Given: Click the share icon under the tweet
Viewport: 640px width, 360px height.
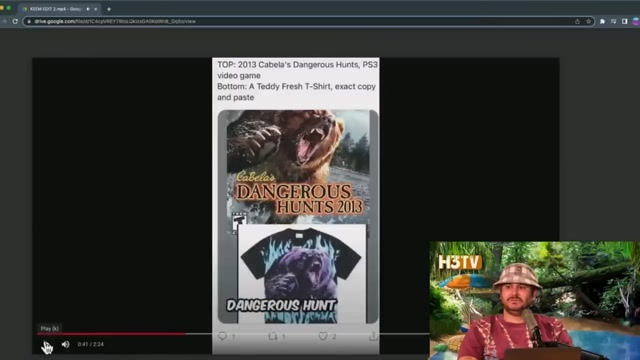Looking at the screenshot, I should click(373, 336).
